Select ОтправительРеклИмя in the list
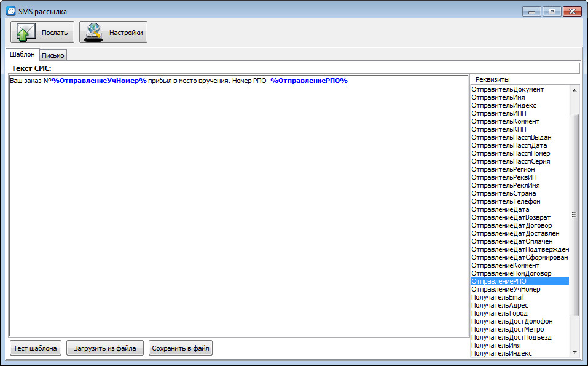This screenshot has width=588, height=366. click(x=520, y=185)
